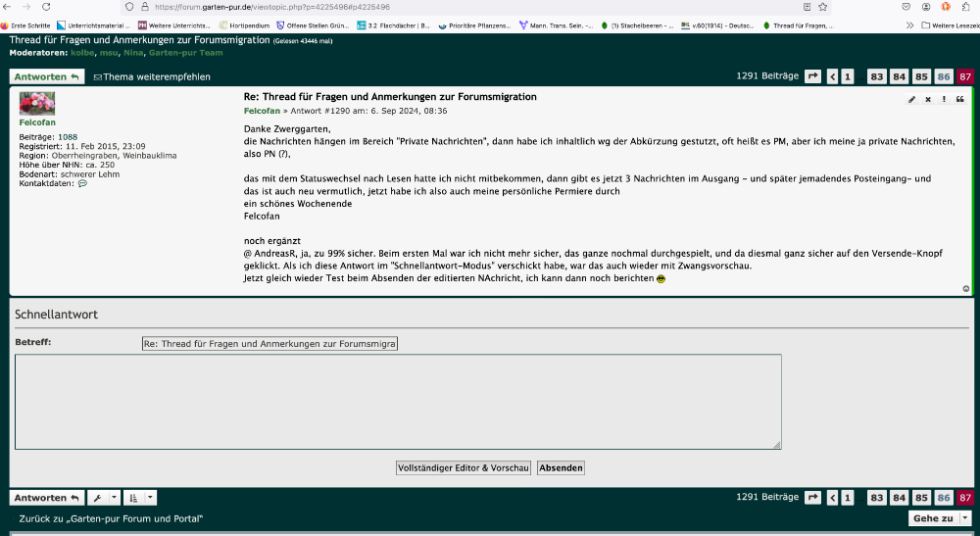The image size is (980, 536).
Task: Open reader view icon in address bar
Action: pyautogui.click(x=806, y=7)
